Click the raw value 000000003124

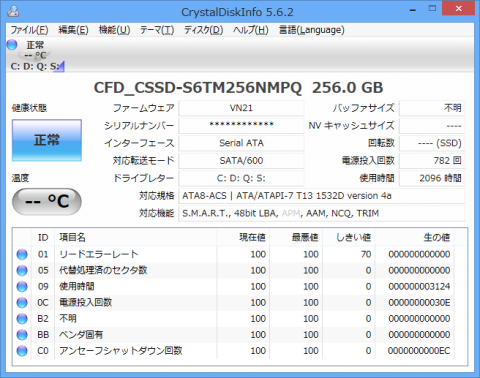click(x=419, y=286)
